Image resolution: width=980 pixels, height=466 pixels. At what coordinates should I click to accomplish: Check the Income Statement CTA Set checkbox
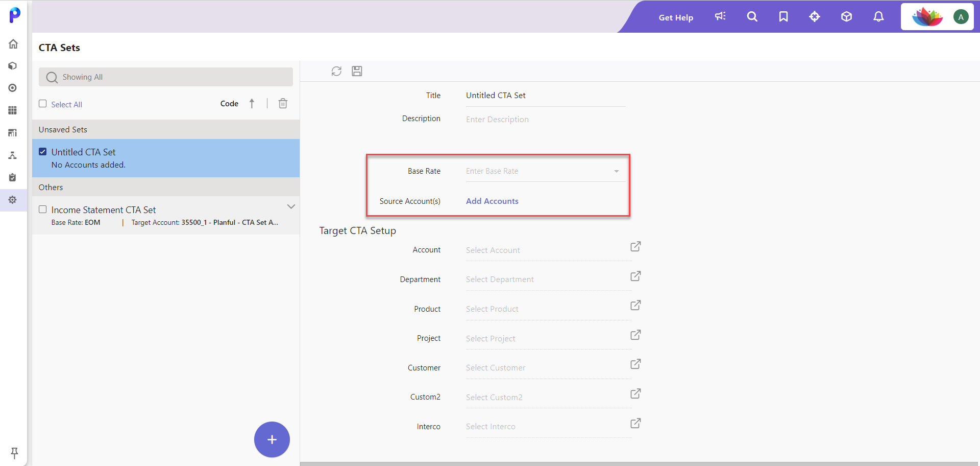pyautogui.click(x=43, y=209)
